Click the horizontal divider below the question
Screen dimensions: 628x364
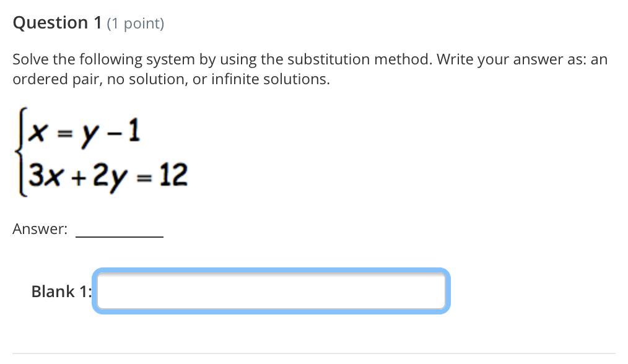click(313, 353)
